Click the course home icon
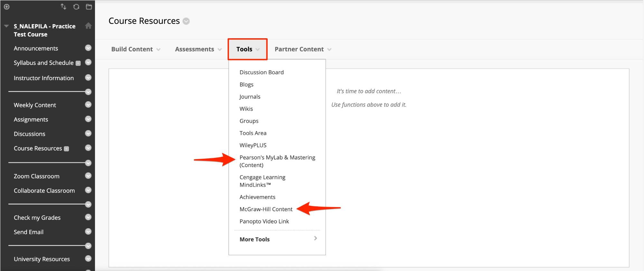This screenshot has height=271, width=644. point(88,26)
